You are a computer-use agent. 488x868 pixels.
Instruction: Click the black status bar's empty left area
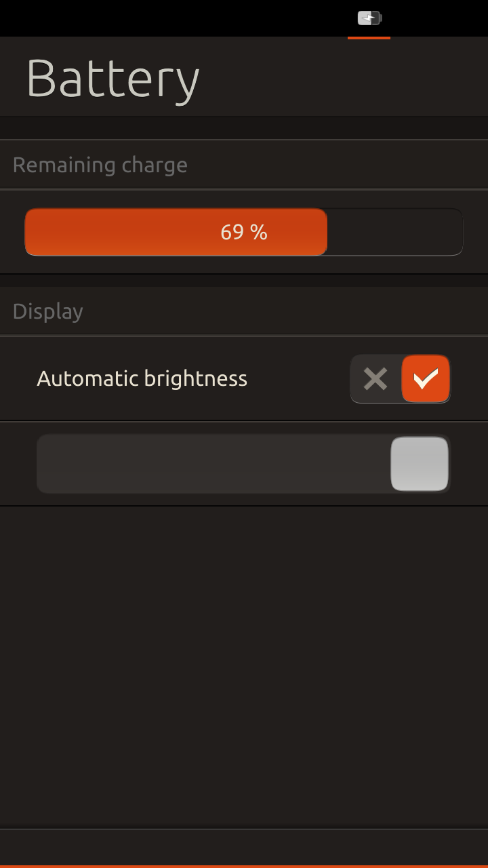[x=136, y=18]
